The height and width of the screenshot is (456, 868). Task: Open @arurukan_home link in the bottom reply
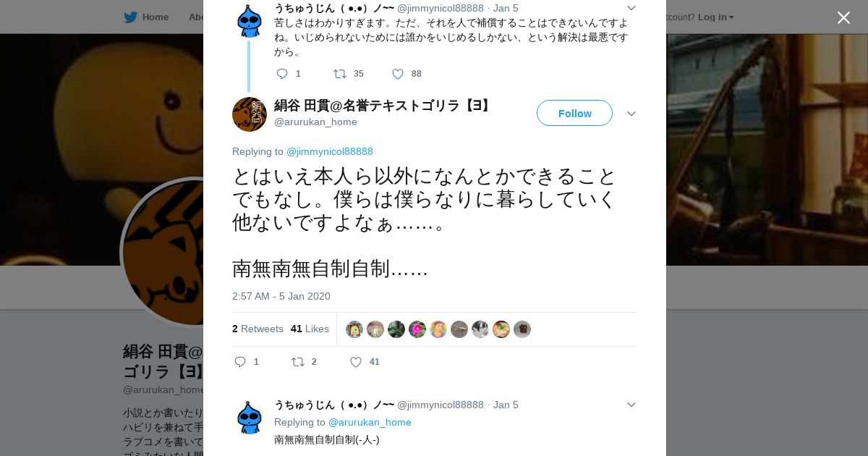(370, 422)
